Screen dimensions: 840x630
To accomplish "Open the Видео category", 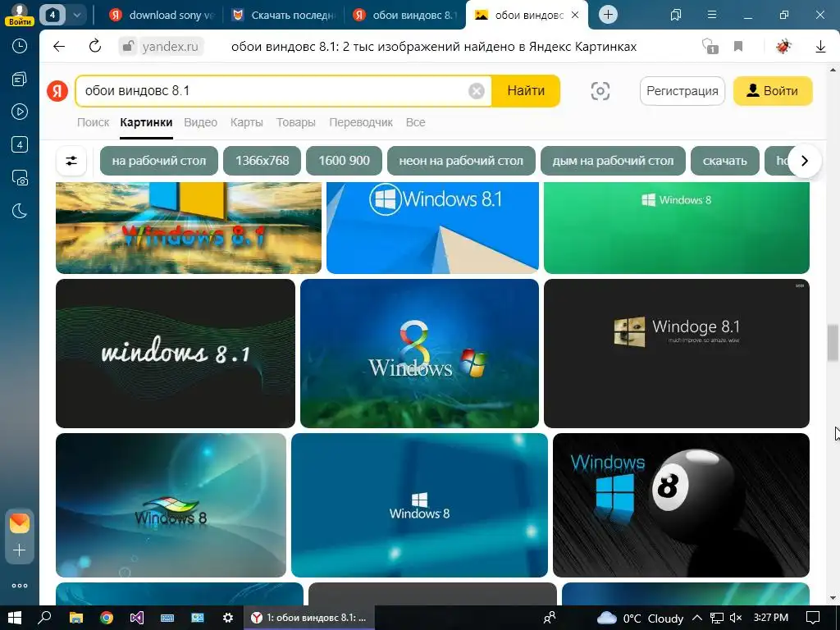I will pos(200,122).
